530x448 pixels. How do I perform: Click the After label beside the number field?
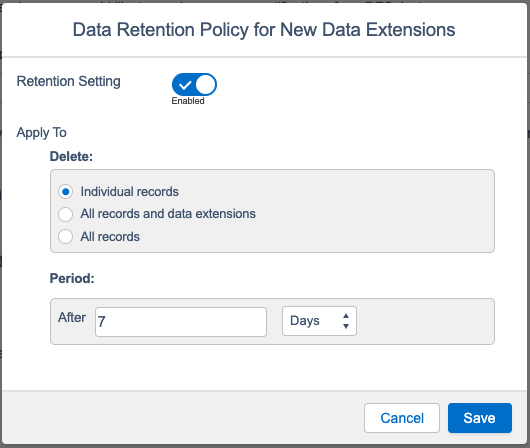(72, 317)
